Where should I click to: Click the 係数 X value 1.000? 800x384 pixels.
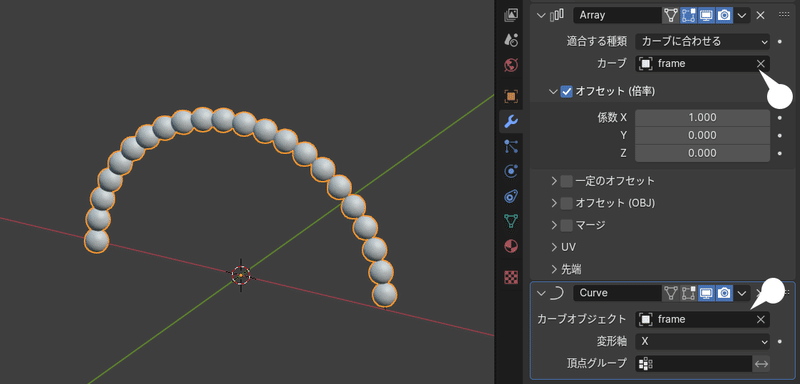[x=703, y=117]
